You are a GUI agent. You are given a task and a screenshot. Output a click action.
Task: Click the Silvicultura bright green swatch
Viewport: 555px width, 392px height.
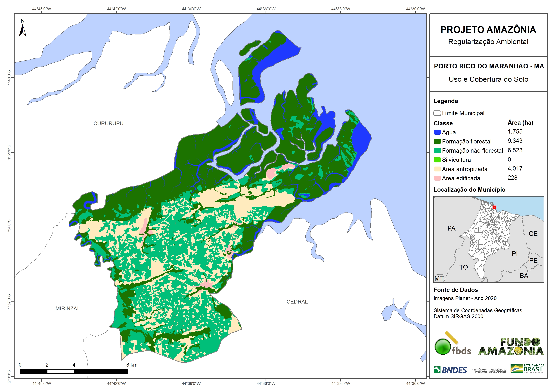pos(437,160)
